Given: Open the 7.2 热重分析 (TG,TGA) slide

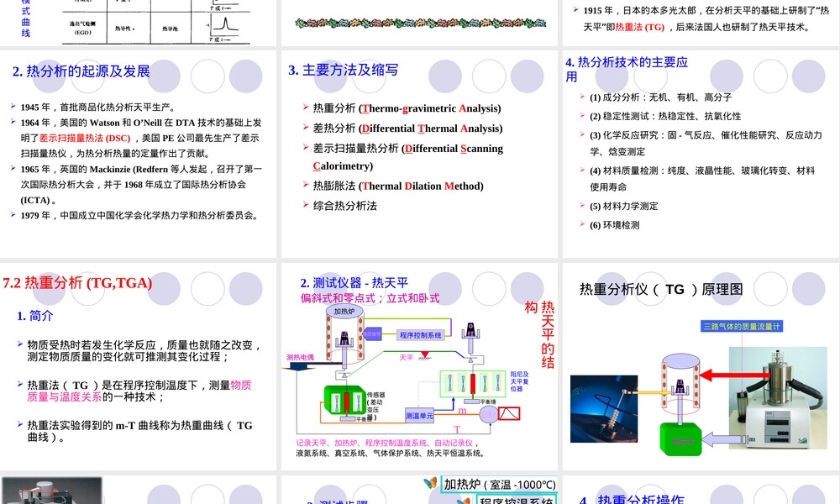Looking at the screenshot, I should click(x=139, y=366).
